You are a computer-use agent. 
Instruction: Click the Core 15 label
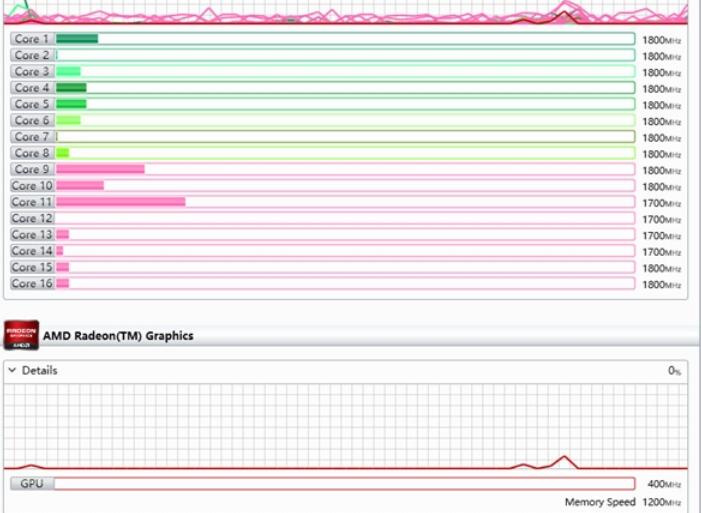coord(32,267)
